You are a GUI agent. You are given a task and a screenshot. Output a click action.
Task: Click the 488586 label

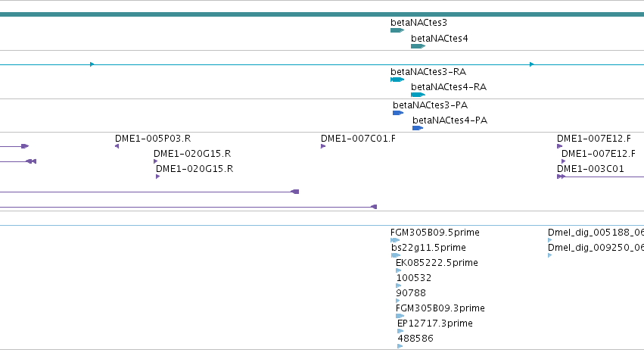[415, 339]
